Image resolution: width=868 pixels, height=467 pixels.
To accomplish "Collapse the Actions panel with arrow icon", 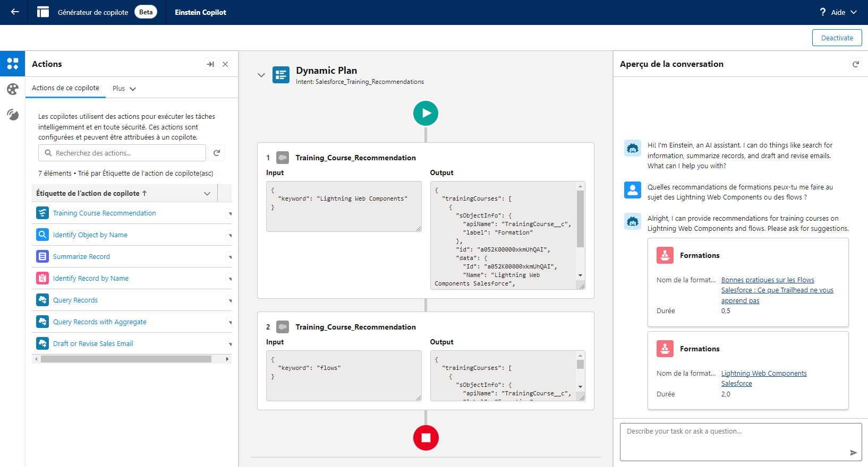I will (x=210, y=64).
